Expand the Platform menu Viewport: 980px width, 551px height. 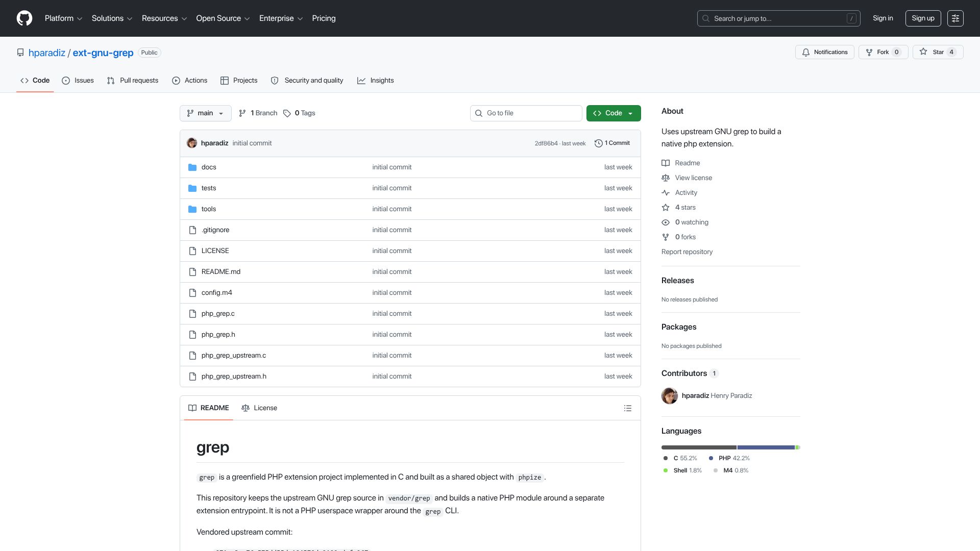coord(63,18)
